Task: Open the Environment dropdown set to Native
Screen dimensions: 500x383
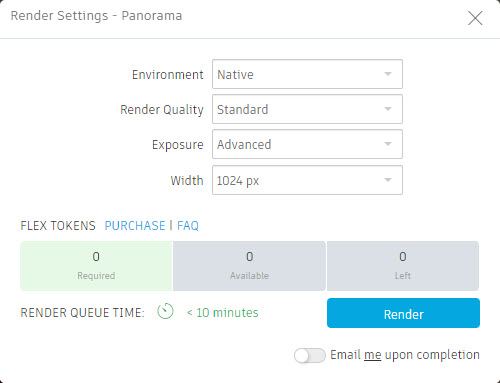Action: tap(307, 74)
